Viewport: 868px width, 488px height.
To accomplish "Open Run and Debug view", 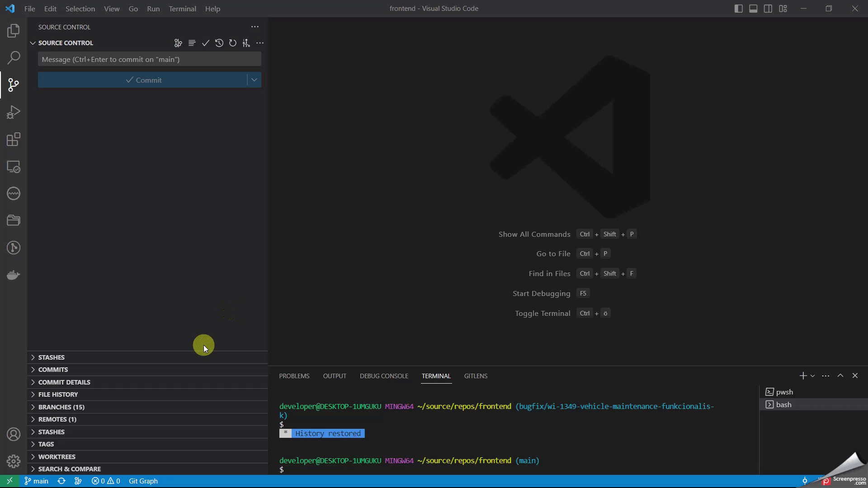I will click(x=14, y=112).
